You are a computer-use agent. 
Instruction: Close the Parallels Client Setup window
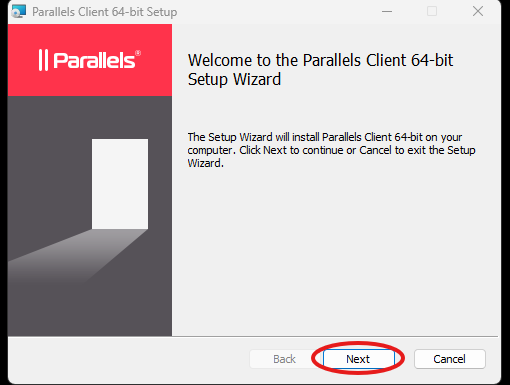click(x=478, y=11)
